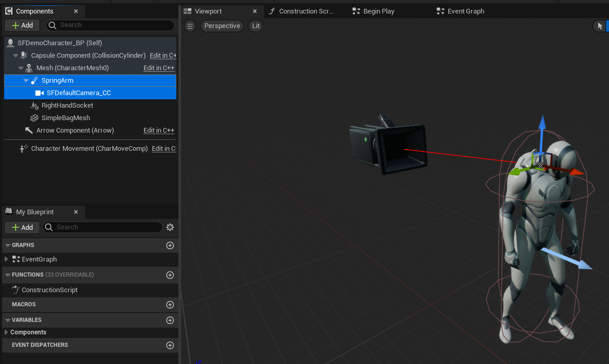Open Edit in C++ link for Capsule Component
Image resolution: width=609 pixels, height=364 pixels.
pos(163,56)
